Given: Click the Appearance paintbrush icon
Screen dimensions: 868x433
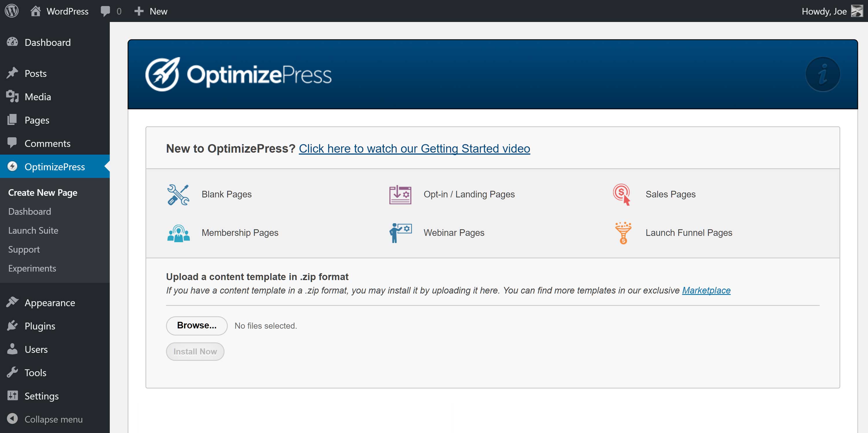Looking at the screenshot, I should (x=12, y=302).
